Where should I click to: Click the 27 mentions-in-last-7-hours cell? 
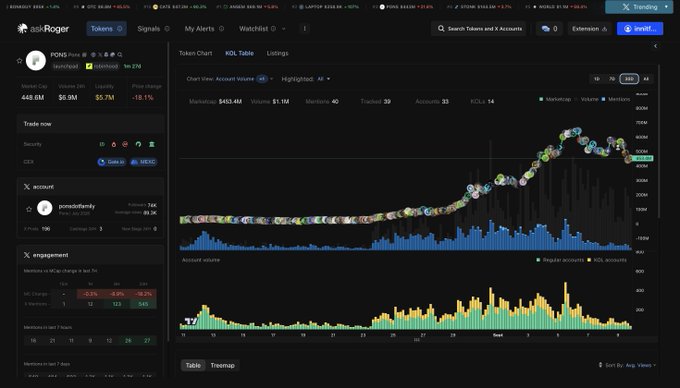pos(147,341)
